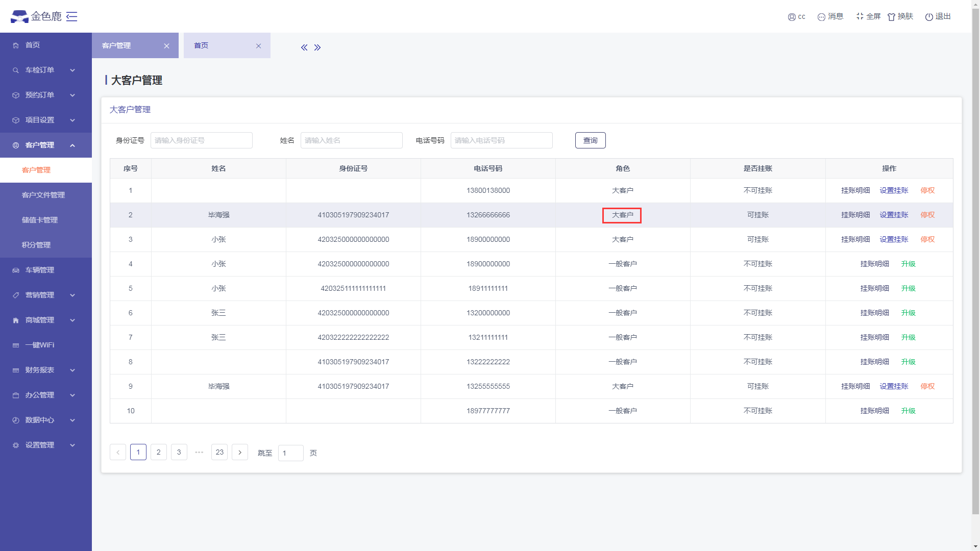Close the 客户管理 tab
The width and height of the screenshot is (980, 551).
coord(166,46)
